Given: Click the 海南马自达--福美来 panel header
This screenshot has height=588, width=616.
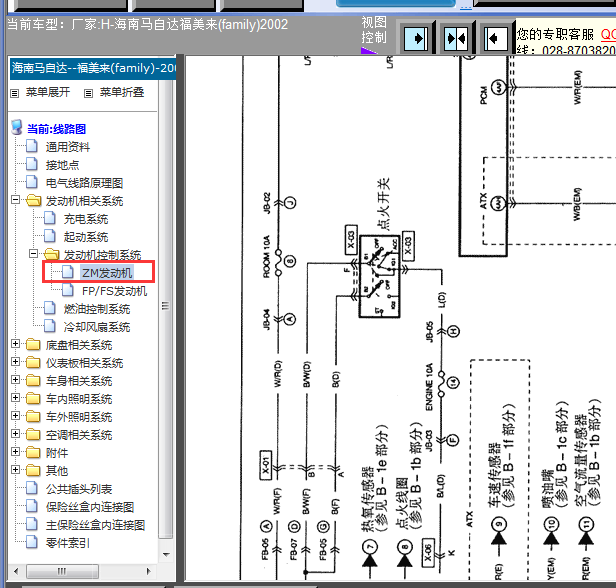Looking at the screenshot, I should point(93,68).
